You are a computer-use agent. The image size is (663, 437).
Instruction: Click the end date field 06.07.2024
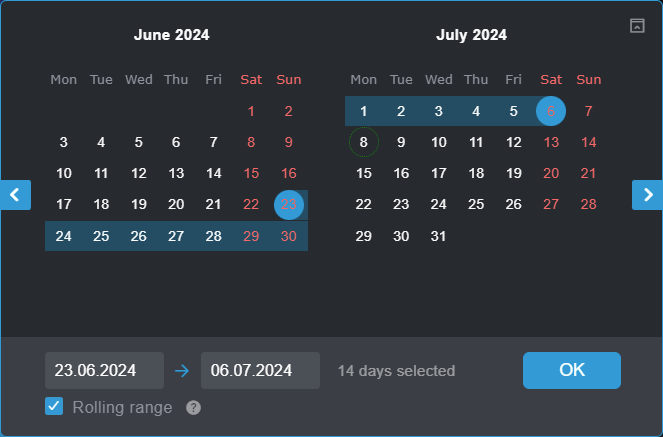(x=260, y=370)
